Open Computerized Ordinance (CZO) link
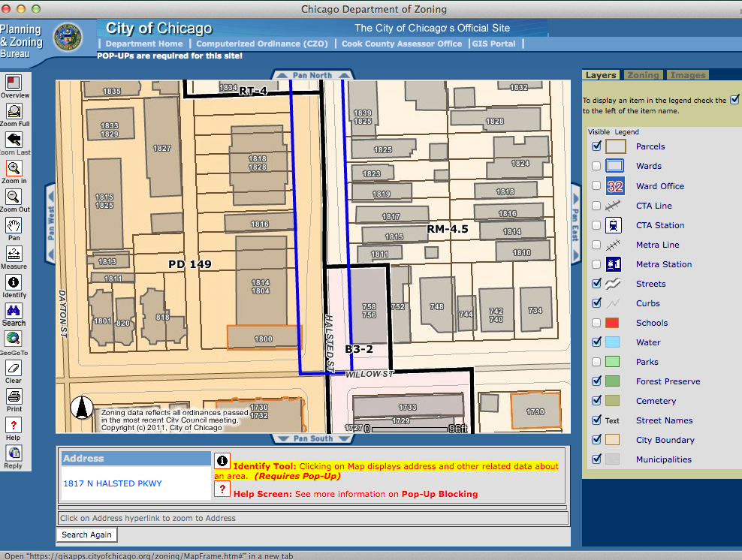Image resolution: width=742 pixels, height=560 pixels. click(x=261, y=44)
